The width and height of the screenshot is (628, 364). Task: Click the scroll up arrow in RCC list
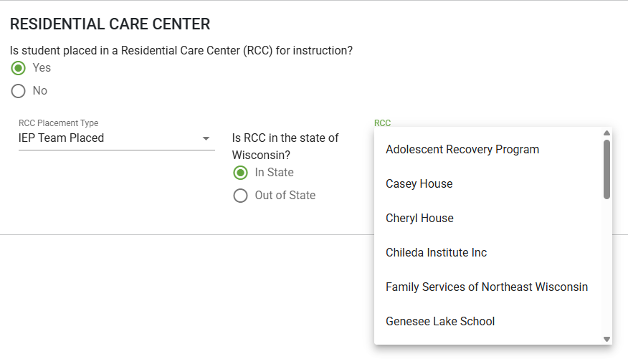point(606,133)
